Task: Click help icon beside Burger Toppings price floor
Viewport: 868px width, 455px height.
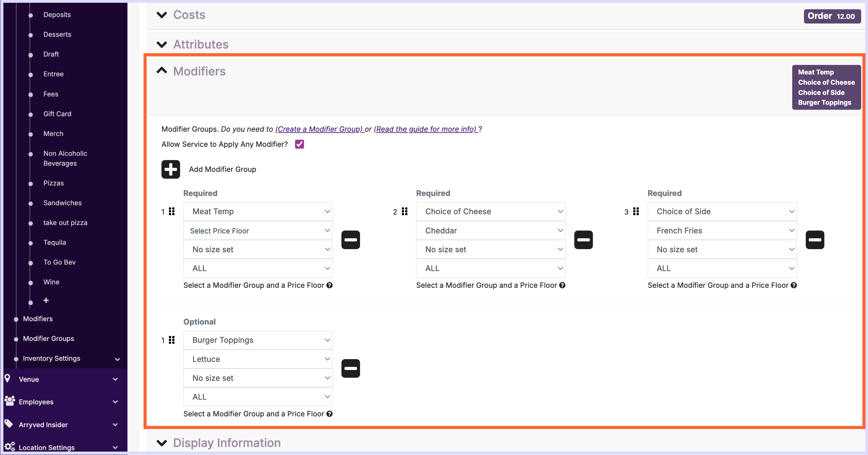Action: (329, 414)
